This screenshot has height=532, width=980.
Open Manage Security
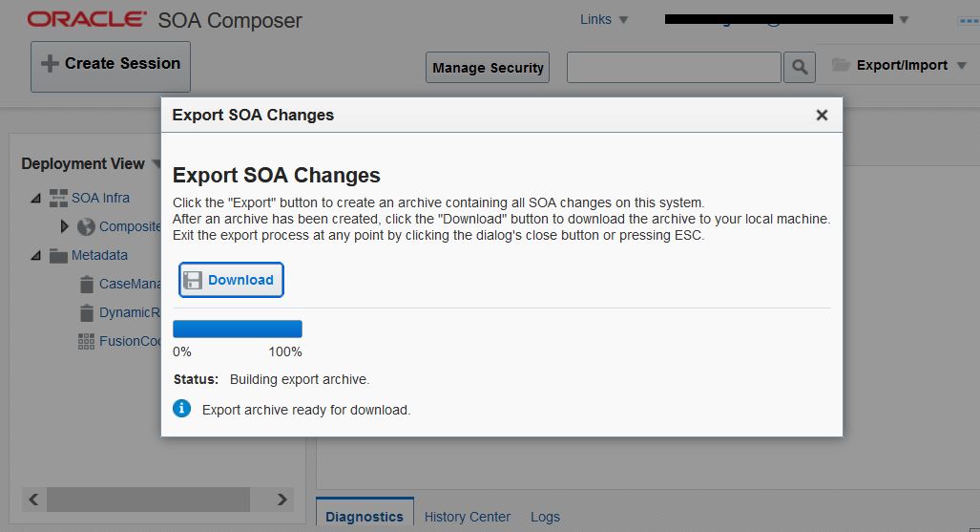(x=488, y=68)
